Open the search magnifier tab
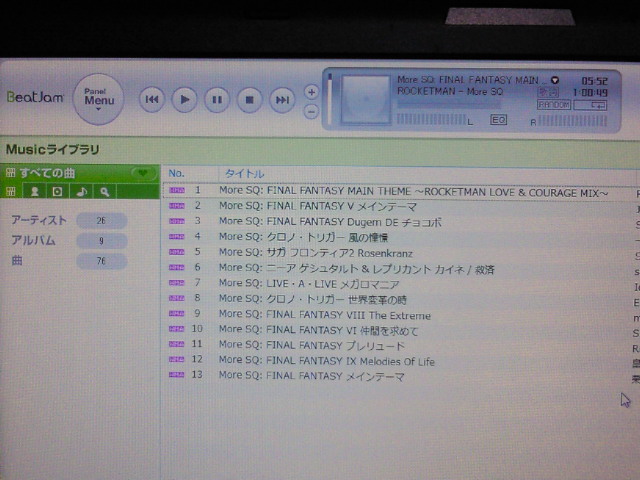640x480 pixels. 105,191
